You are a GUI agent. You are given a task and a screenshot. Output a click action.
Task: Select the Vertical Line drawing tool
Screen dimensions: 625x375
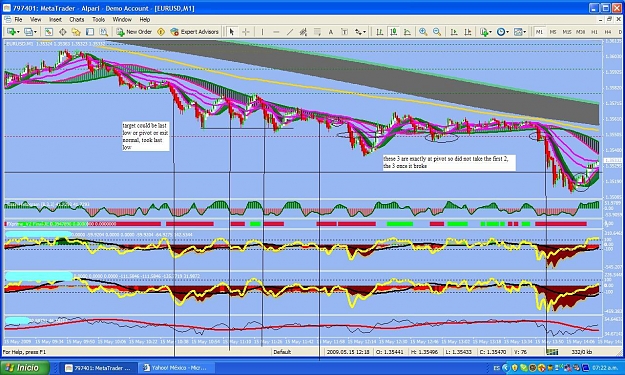tap(262, 32)
